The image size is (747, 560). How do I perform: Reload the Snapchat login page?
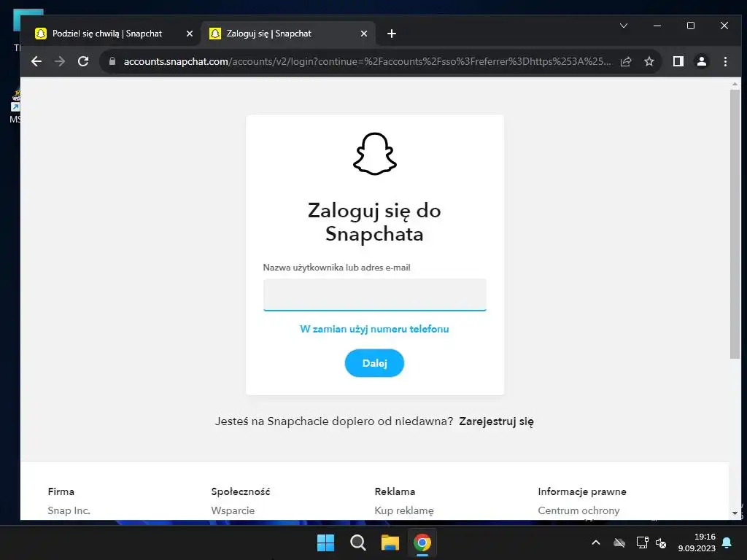click(83, 61)
